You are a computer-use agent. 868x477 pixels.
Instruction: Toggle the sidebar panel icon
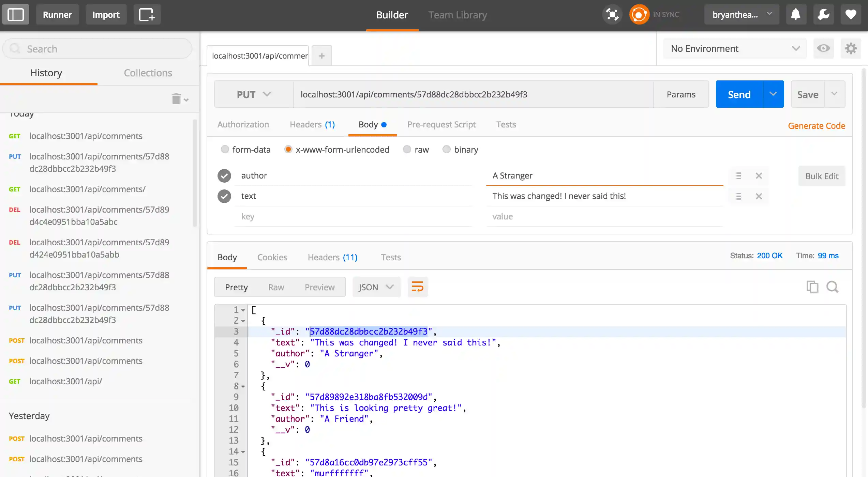coord(16,15)
